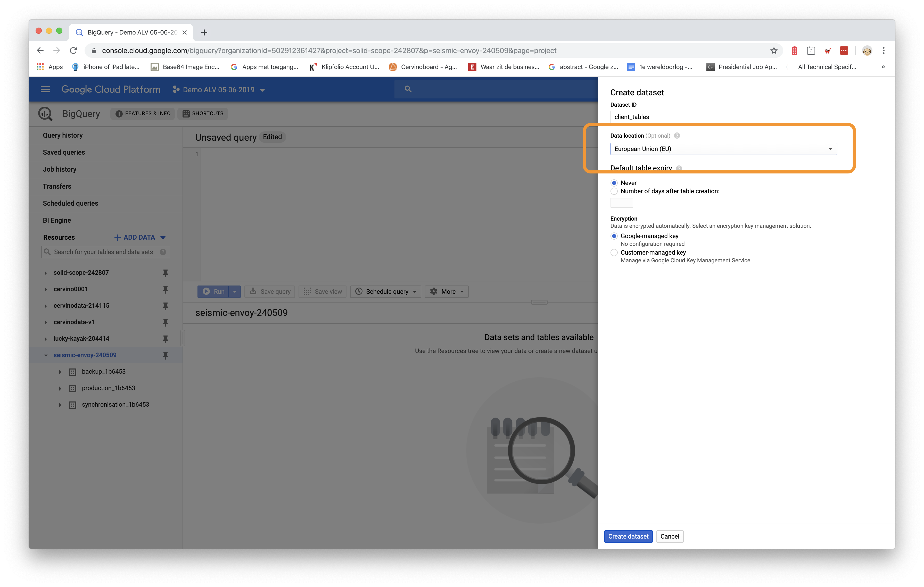Click the number of days input box
The height and width of the screenshot is (587, 924).
[622, 203]
